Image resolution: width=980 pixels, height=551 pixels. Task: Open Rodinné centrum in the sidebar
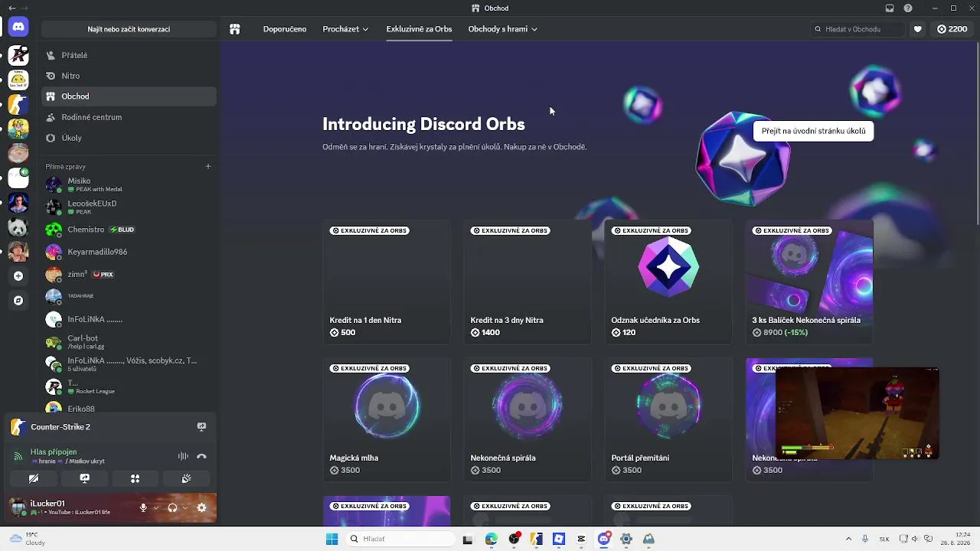click(129, 117)
